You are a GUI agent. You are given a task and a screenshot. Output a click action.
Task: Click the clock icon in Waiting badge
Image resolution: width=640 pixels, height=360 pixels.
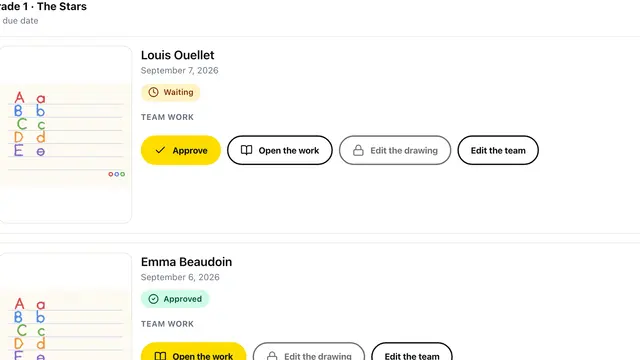coord(153,92)
